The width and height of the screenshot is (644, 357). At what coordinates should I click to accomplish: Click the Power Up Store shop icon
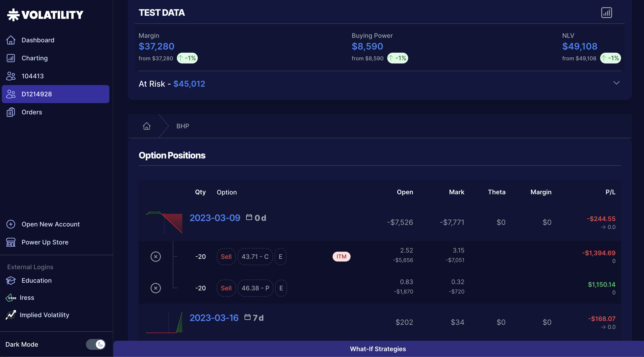[11, 242]
